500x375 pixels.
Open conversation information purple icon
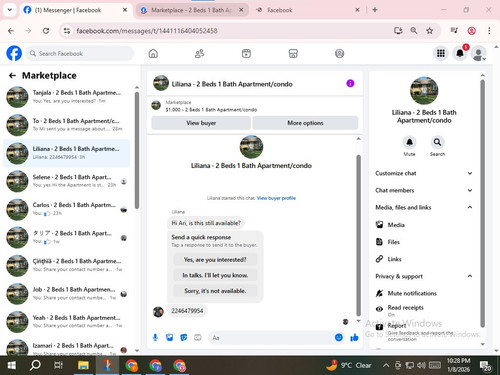click(x=350, y=83)
